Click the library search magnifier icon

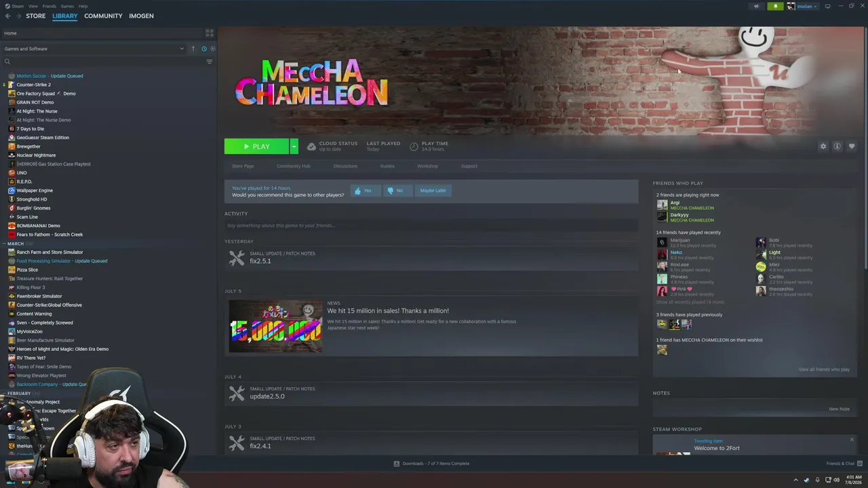[7, 62]
